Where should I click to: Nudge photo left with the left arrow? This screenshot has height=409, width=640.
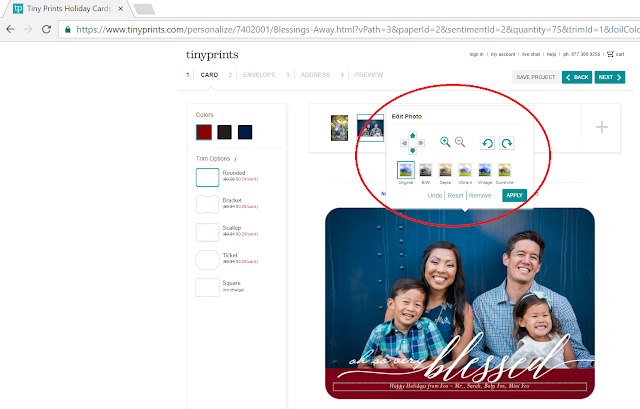404,143
